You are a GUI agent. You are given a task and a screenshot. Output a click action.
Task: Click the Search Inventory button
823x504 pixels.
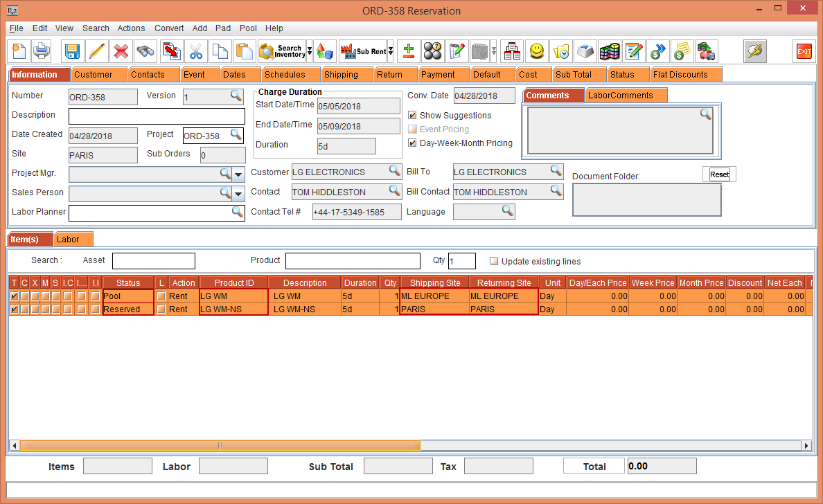click(x=281, y=51)
